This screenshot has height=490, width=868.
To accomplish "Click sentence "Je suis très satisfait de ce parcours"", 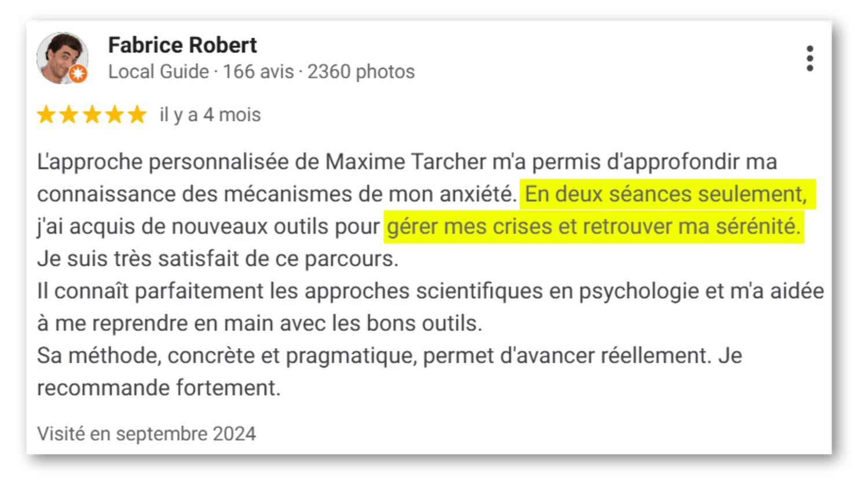I will 218,259.
